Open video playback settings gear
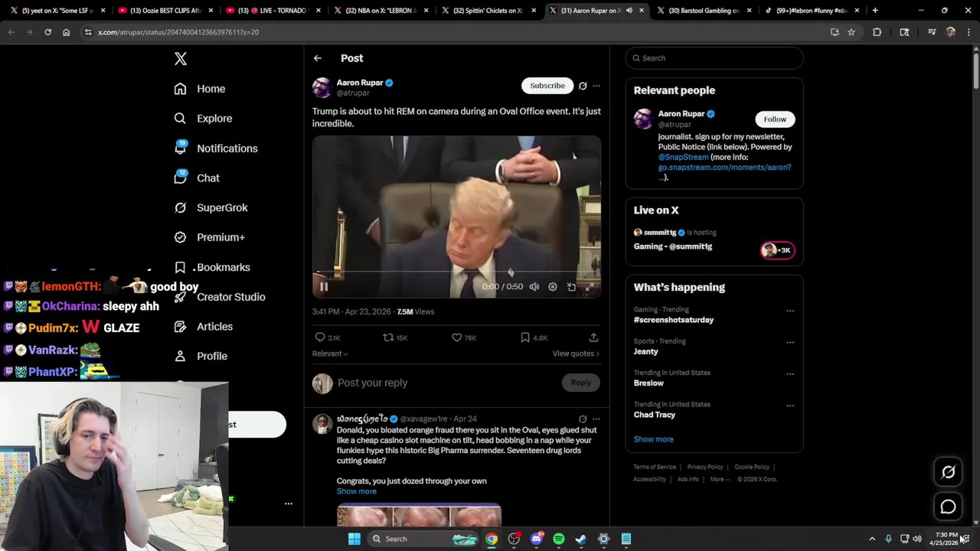The width and height of the screenshot is (980, 551). click(553, 287)
